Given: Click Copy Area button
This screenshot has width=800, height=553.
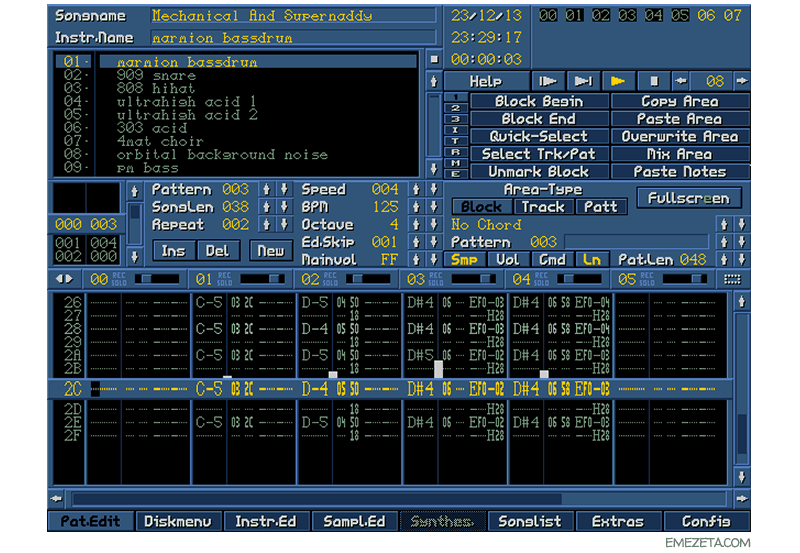Looking at the screenshot, I should 680,101.
